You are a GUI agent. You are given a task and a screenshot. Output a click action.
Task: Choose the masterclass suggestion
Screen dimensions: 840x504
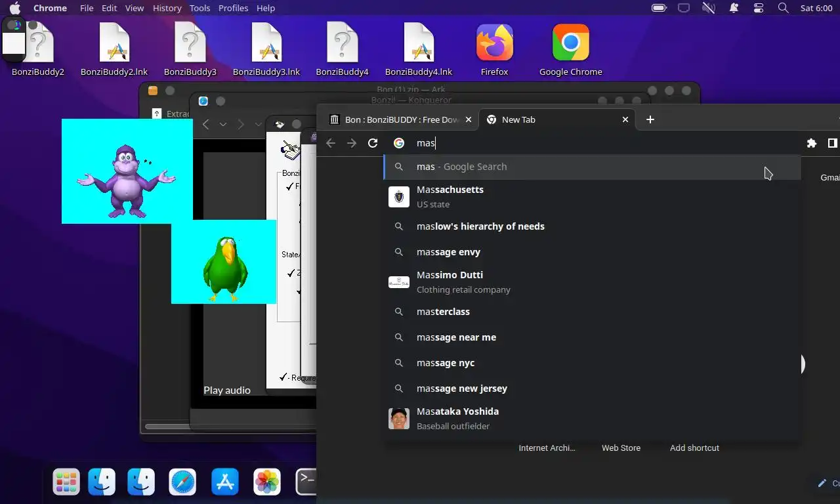click(x=592, y=312)
